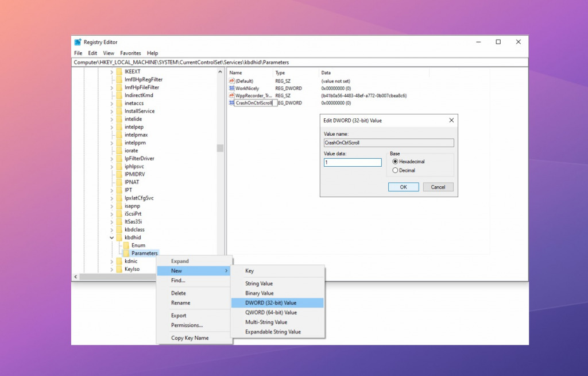Open the View menu
Screen dimensions: 588x376
click(x=109, y=53)
